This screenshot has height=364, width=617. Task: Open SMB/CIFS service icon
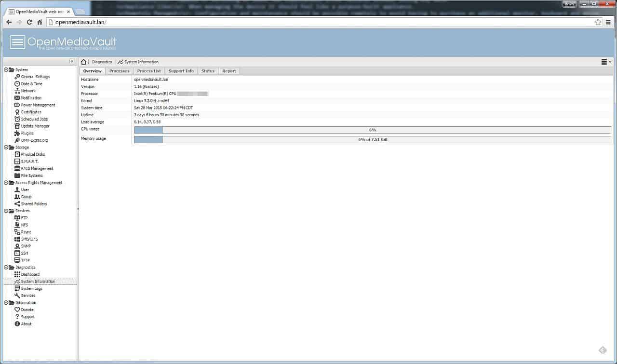point(17,239)
